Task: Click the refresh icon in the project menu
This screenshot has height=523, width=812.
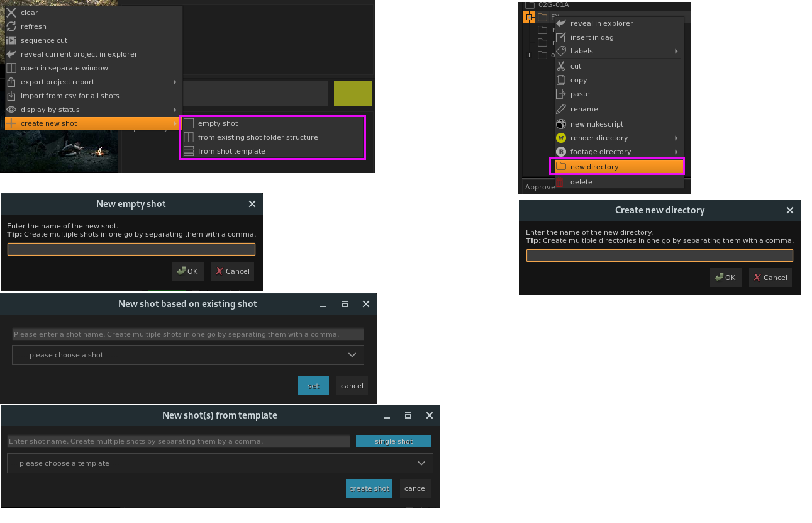Action: point(11,26)
